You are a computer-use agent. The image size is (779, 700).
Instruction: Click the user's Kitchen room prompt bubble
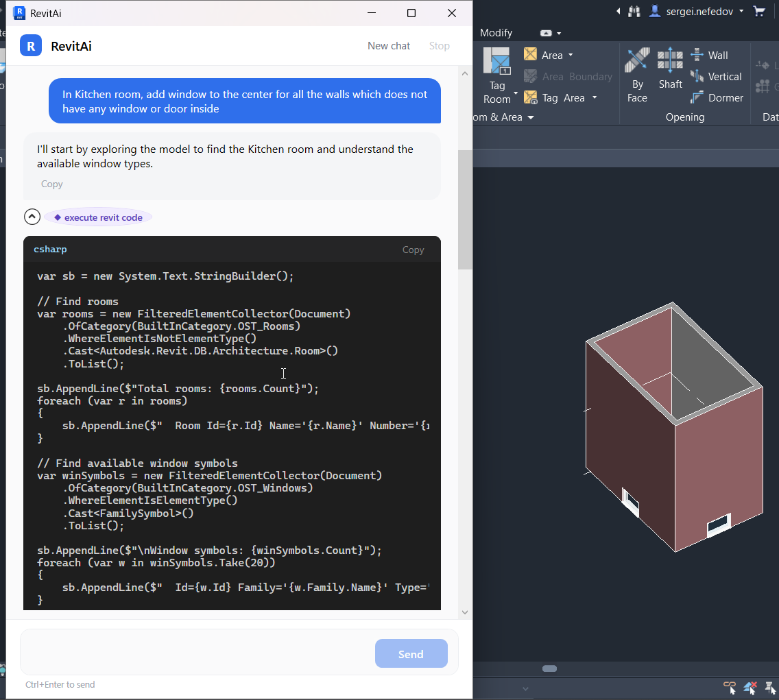244,101
